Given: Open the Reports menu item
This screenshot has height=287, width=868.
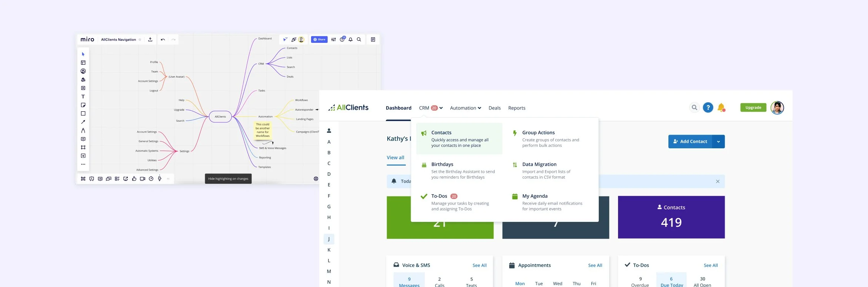Looking at the screenshot, I should point(517,108).
